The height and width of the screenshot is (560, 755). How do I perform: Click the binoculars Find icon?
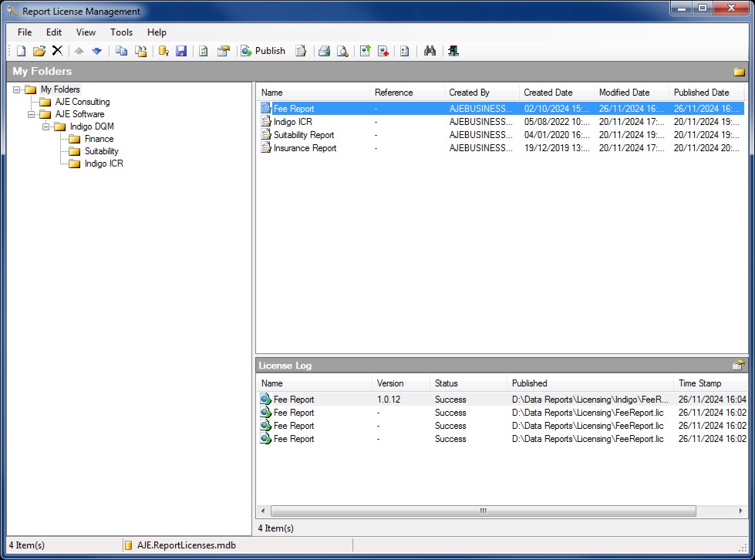[430, 51]
